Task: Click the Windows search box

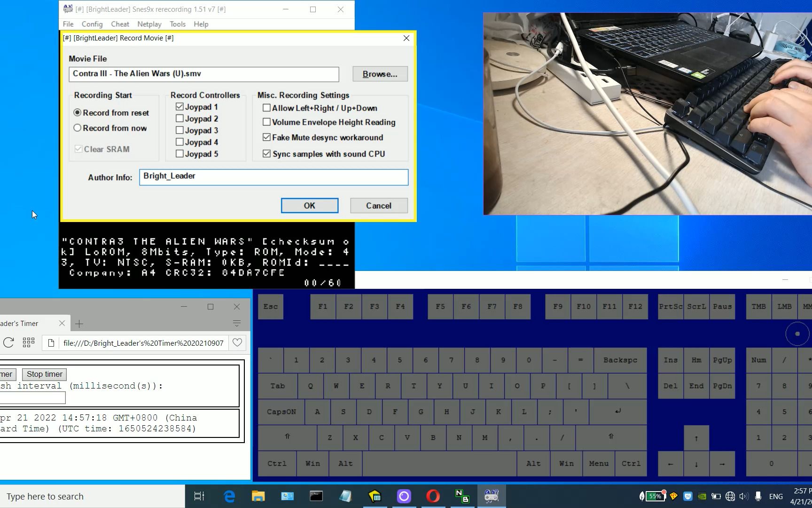Action: click(x=93, y=496)
